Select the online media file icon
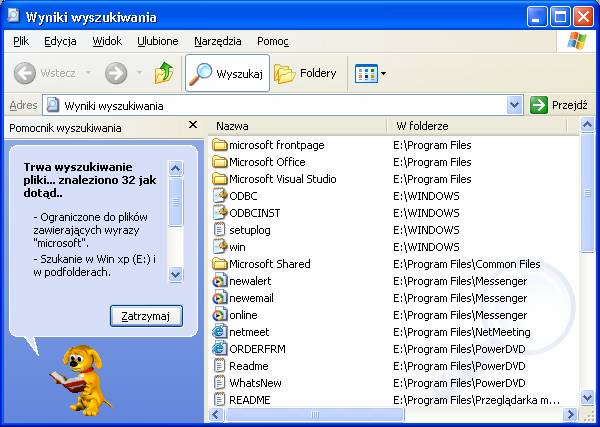This screenshot has height=427, width=600. [219, 315]
